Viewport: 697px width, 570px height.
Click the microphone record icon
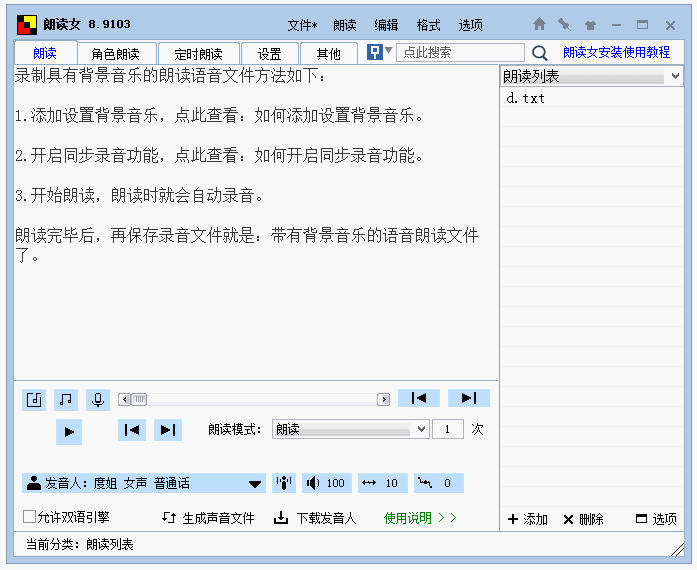point(98,400)
